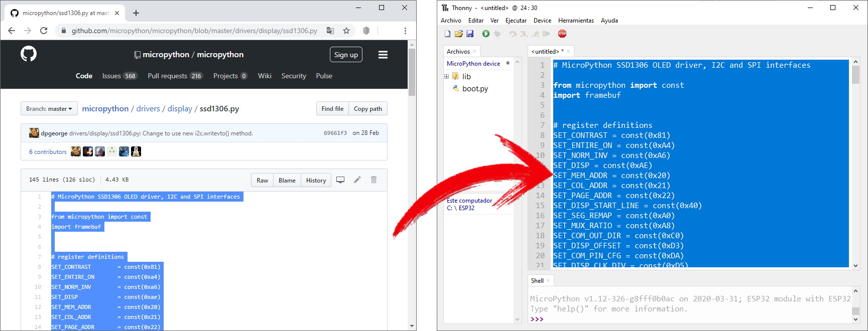Open the Pull requests tab on GitHub

pos(175,76)
